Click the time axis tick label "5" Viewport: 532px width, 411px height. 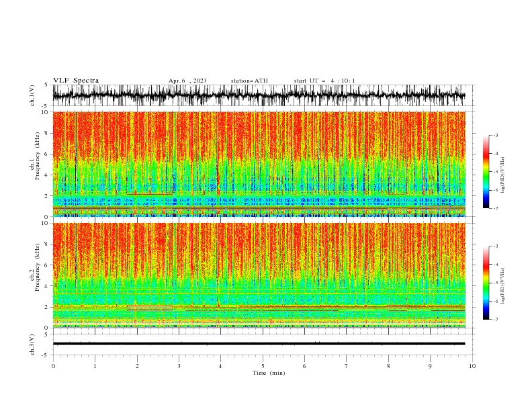[x=263, y=366]
